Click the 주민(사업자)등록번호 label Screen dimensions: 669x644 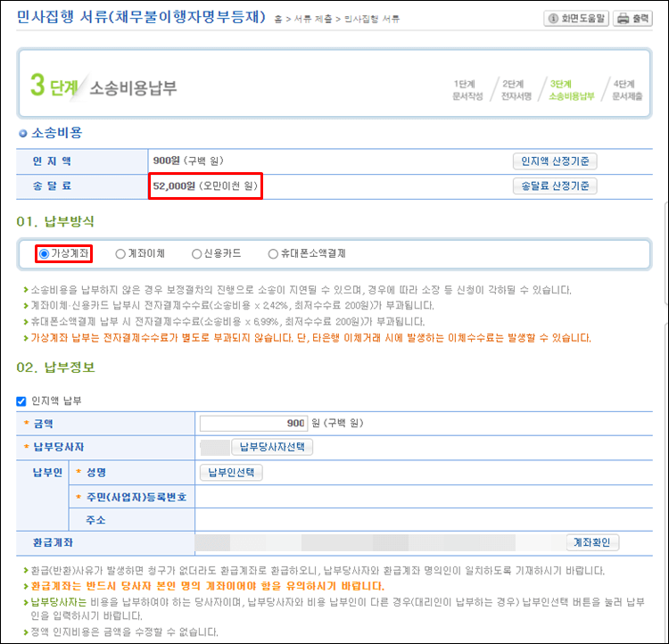(136, 497)
